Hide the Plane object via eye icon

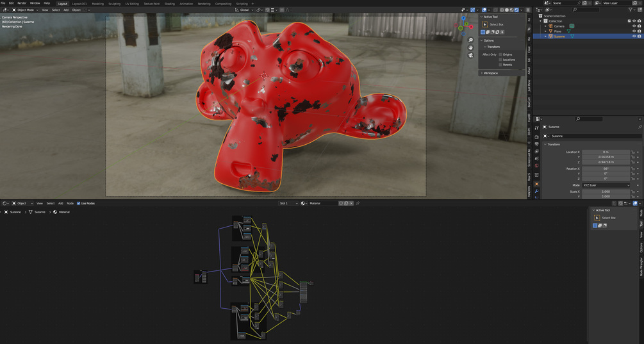point(634,31)
